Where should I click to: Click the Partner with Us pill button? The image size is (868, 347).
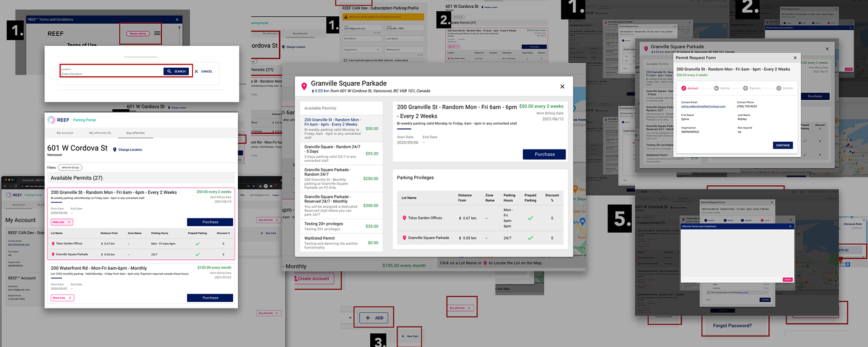pyautogui.click(x=138, y=33)
